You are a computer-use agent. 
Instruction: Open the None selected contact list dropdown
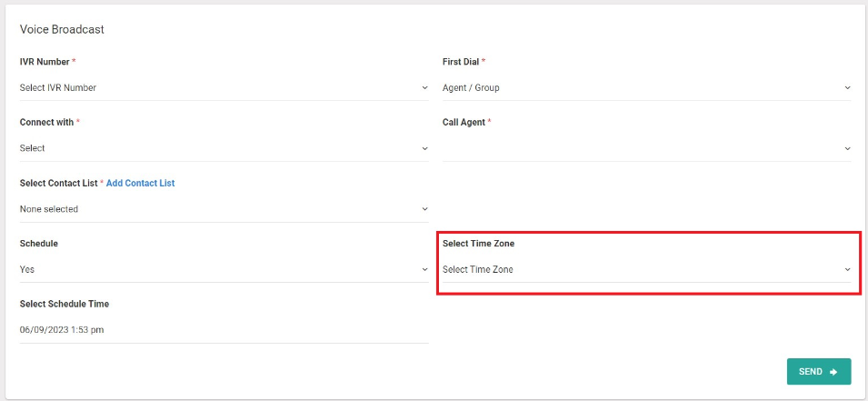(x=224, y=209)
